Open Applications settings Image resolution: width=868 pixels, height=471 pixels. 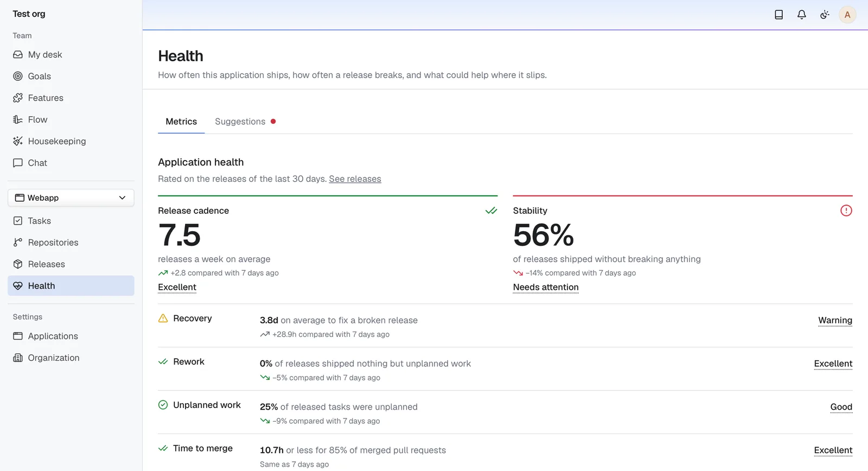pos(71,336)
